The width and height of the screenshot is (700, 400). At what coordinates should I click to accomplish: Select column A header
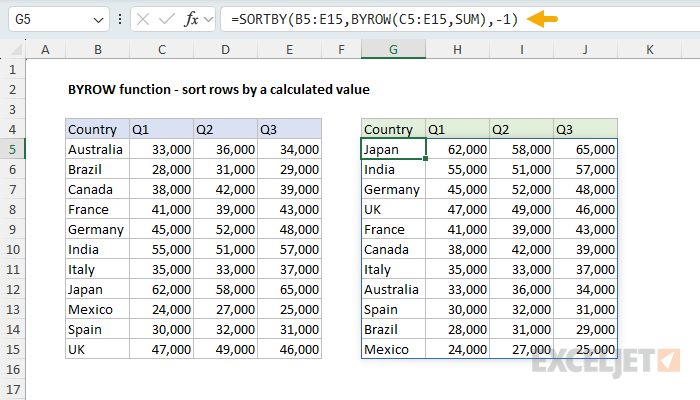pyautogui.click(x=45, y=50)
